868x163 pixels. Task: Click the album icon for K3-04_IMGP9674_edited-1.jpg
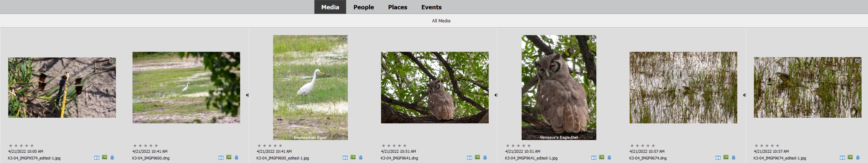pos(850,157)
